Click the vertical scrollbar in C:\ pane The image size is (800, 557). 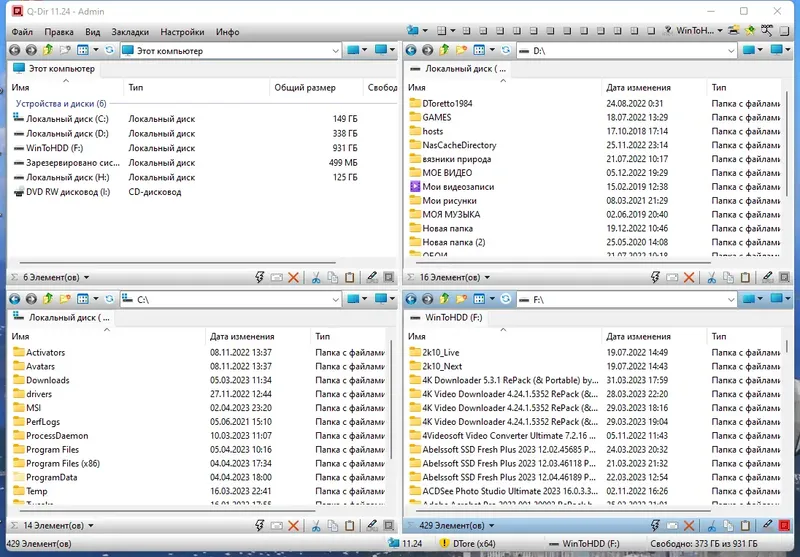pos(392,400)
